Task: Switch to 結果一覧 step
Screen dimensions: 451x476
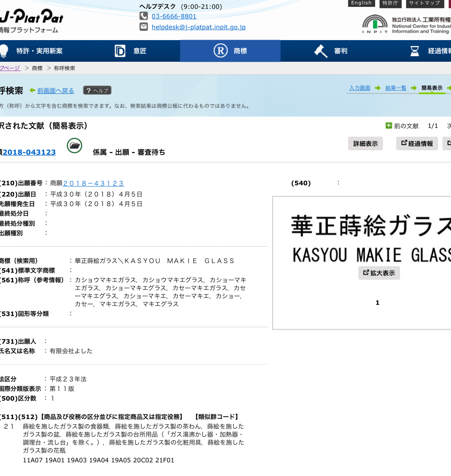Action: pos(396,88)
